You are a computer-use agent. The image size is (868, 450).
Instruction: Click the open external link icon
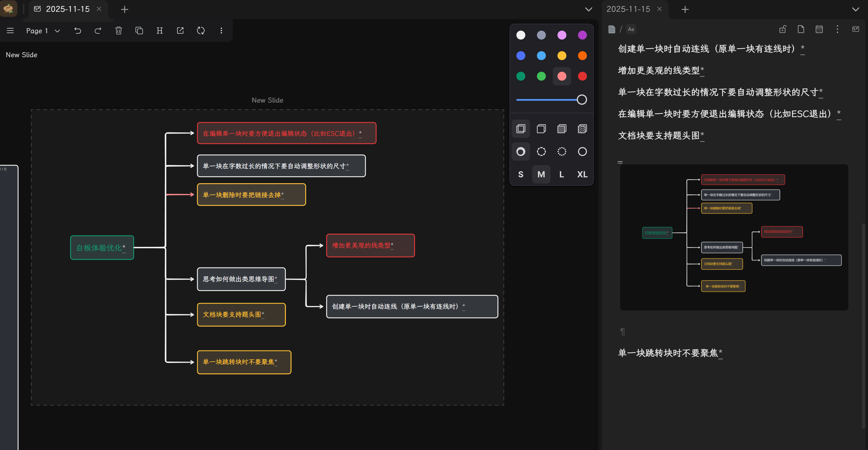(180, 31)
